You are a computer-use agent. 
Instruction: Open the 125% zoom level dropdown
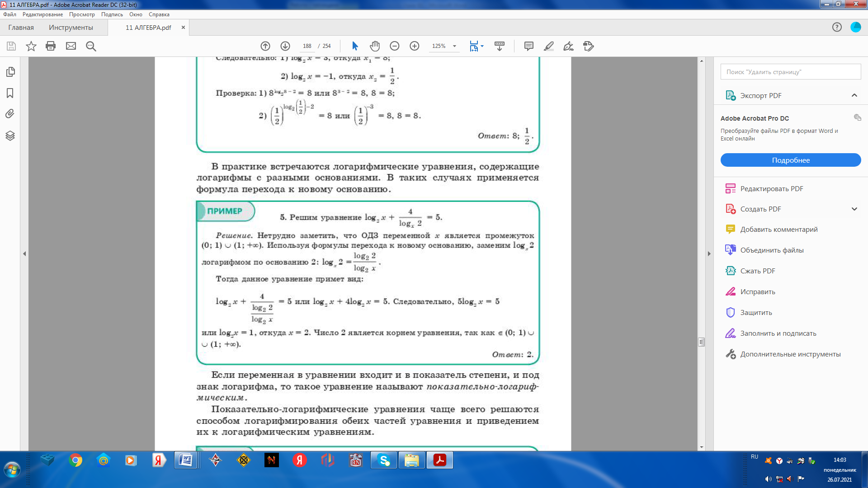pos(454,46)
